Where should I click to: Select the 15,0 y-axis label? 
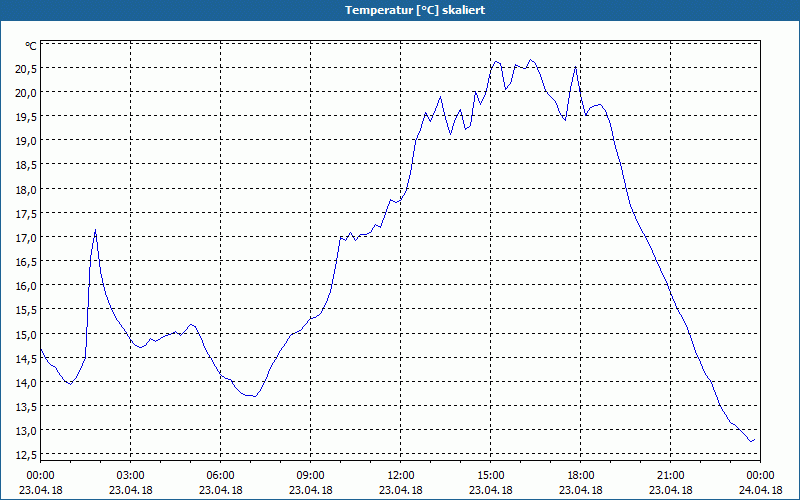[x=26, y=336]
